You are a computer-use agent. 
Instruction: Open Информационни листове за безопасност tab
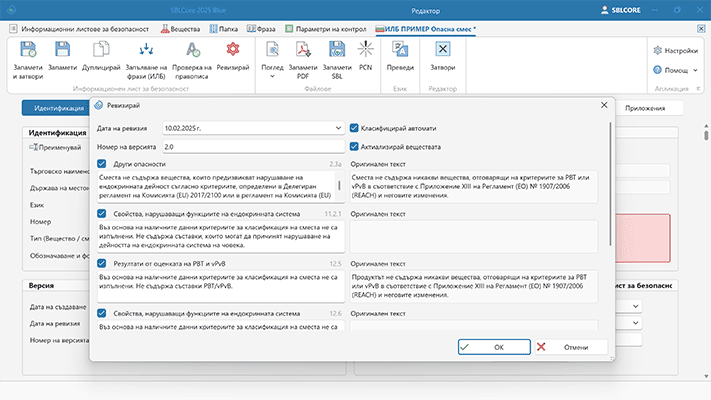tap(79, 29)
